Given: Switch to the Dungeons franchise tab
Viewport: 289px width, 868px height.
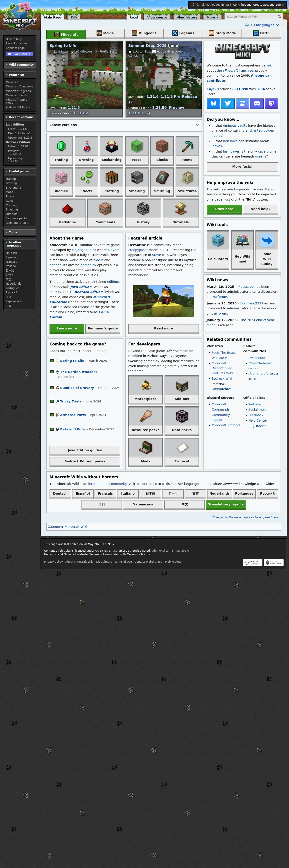Looking at the screenshot, I should pos(144,33).
